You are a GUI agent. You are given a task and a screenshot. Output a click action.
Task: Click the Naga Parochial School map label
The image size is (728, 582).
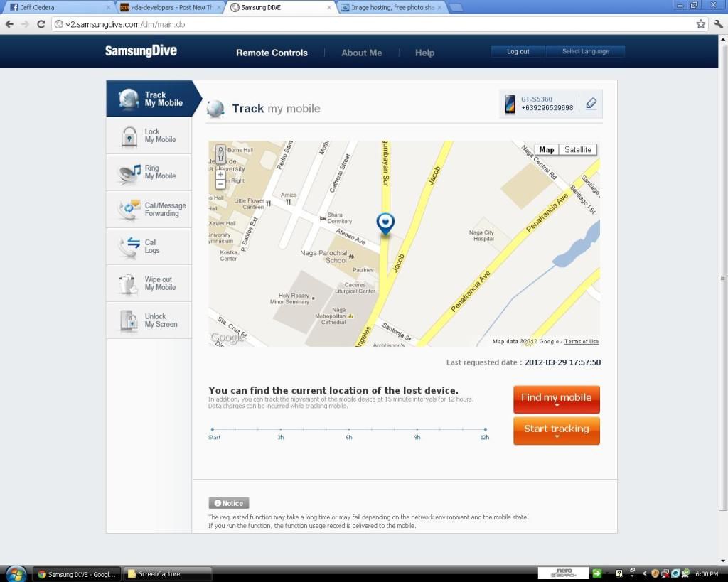323,257
